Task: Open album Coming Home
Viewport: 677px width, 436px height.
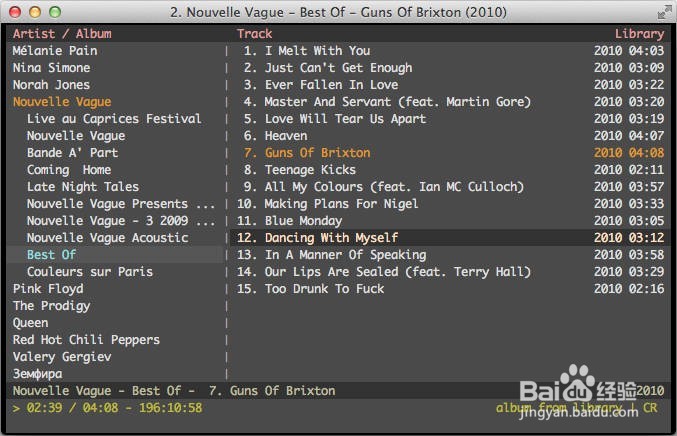Action: click(x=69, y=170)
